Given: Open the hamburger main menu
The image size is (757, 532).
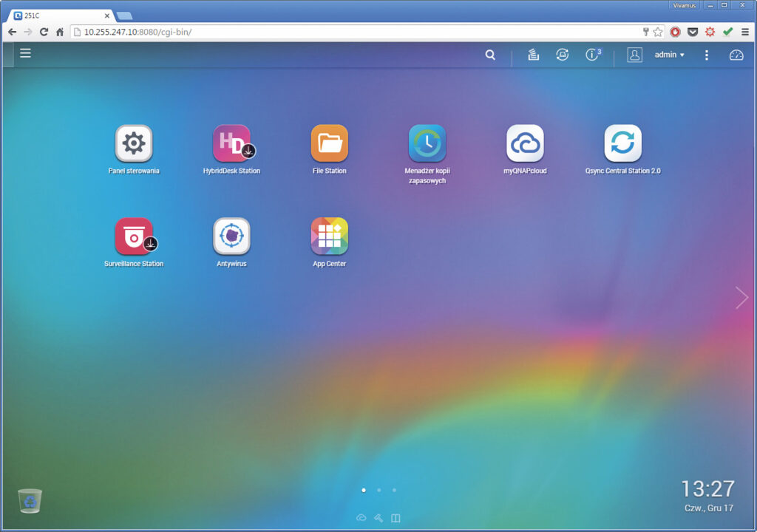Looking at the screenshot, I should (x=25, y=53).
